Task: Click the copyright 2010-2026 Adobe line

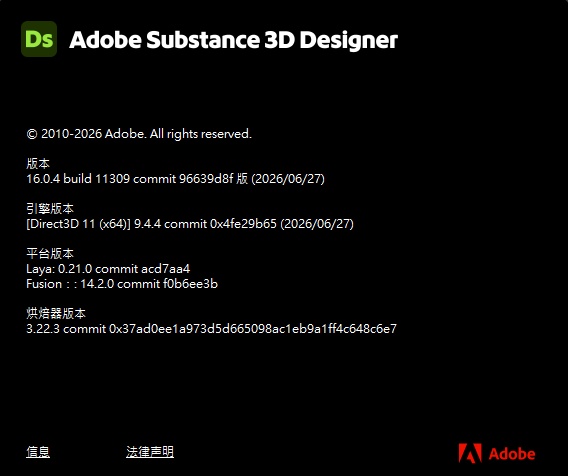Action: coord(139,134)
